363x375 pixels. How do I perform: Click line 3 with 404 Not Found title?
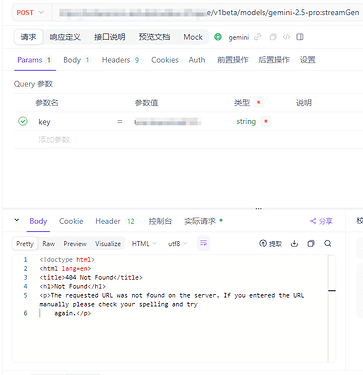point(91,278)
